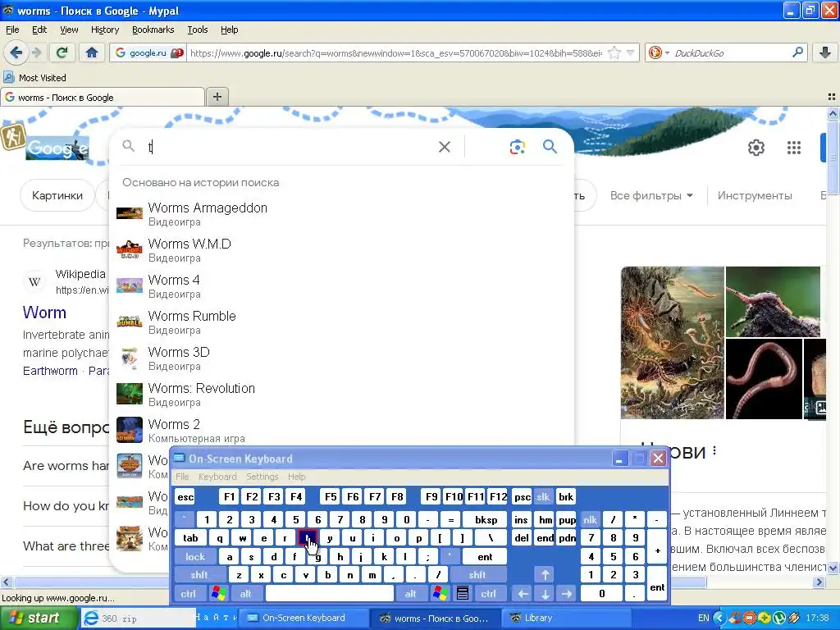Select the Worms W.M.D suggestion

click(340, 250)
